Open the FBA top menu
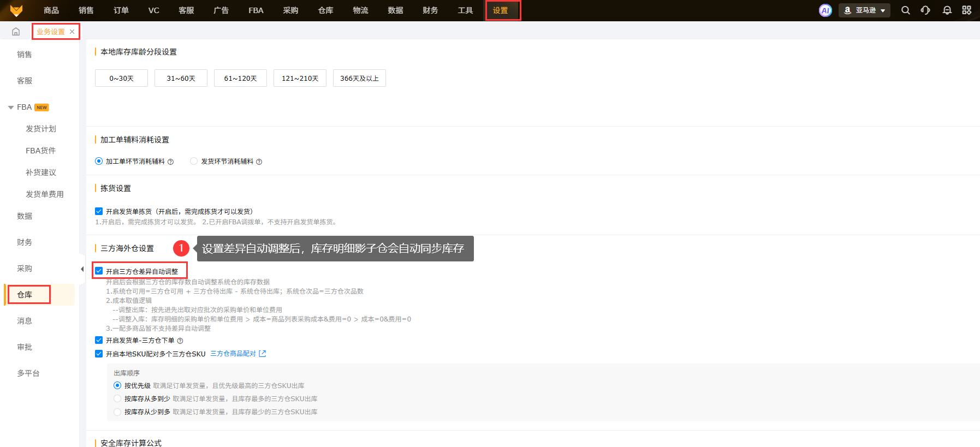 click(256, 10)
